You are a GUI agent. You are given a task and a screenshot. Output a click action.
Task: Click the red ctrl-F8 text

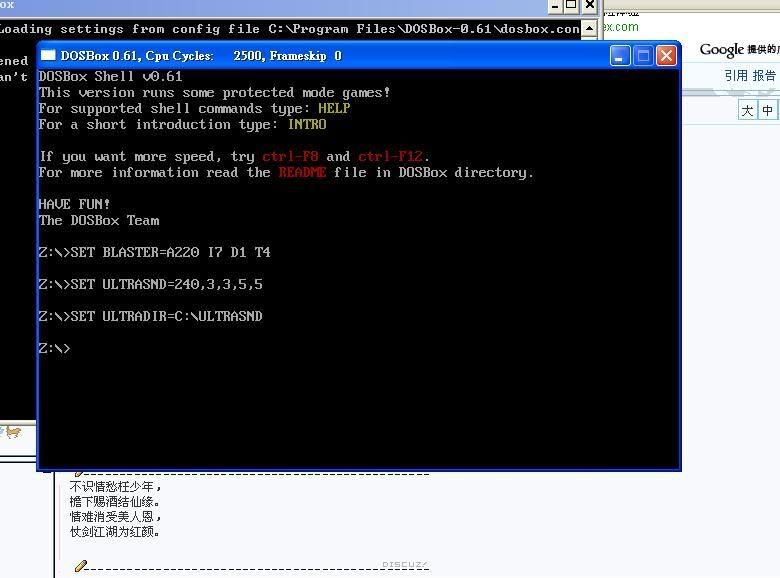[x=291, y=156]
